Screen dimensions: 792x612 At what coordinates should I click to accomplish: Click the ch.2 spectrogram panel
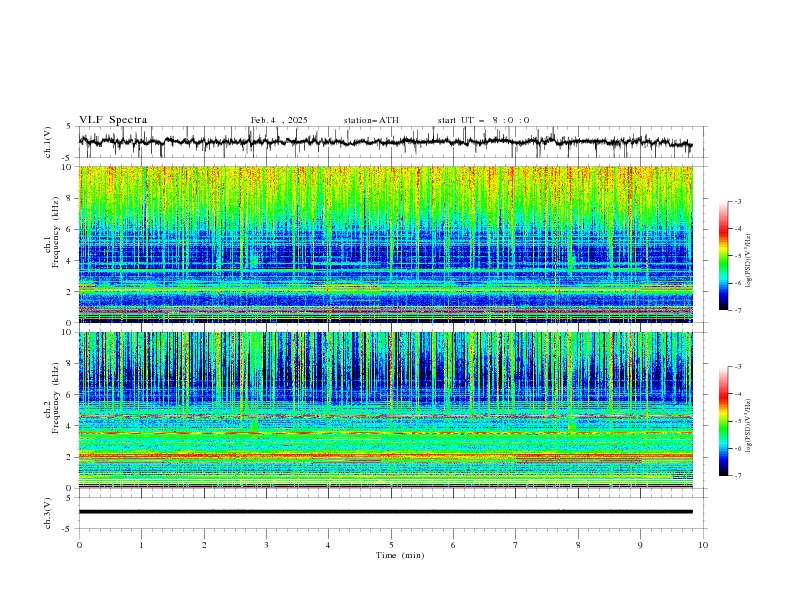click(385, 410)
